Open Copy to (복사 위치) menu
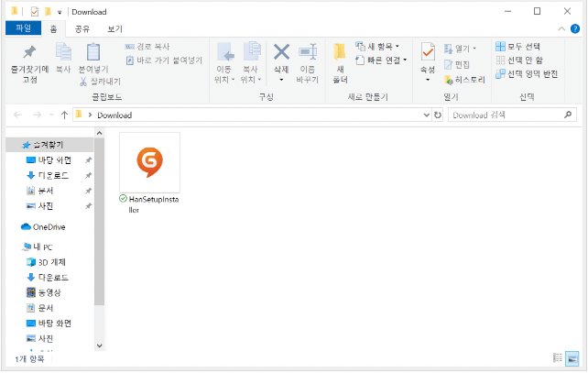This screenshot has height=373, width=588. click(251, 63)
